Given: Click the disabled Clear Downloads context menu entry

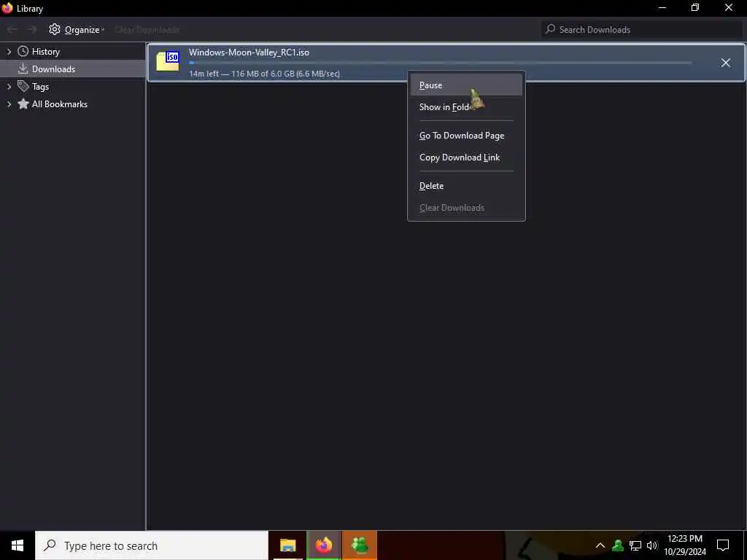Looking at the screenshot, I should pos(466,208).
